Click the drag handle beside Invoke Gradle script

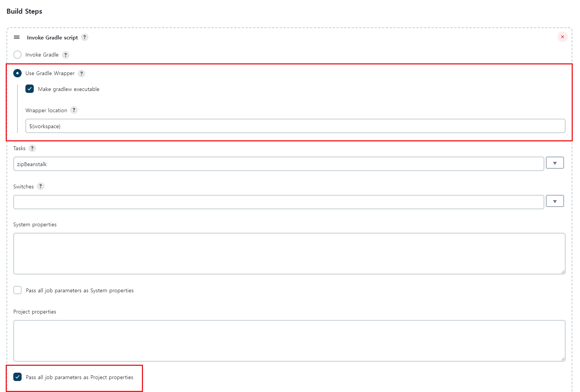(x=17, y=37)
